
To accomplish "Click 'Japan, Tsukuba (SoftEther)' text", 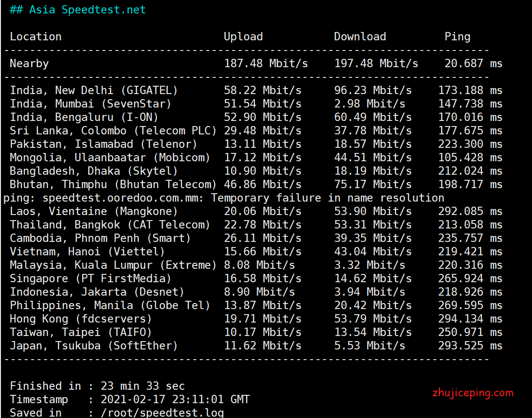I will pyautogui.click(x=94, y=346).
